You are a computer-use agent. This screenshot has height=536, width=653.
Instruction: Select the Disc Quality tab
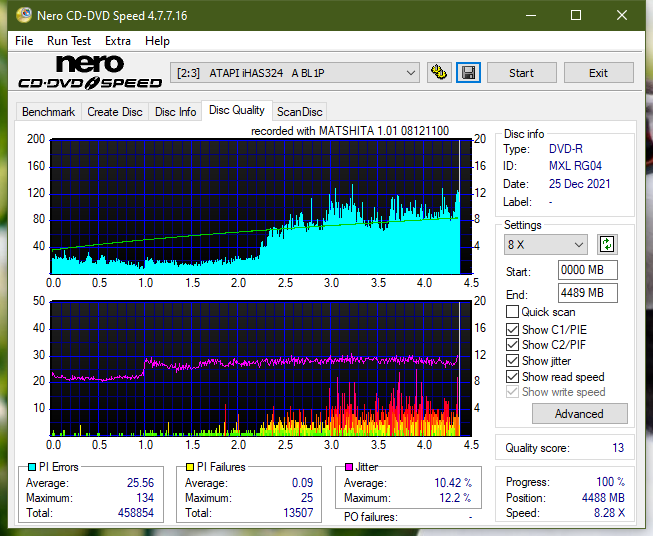click(x=237, y=110)
